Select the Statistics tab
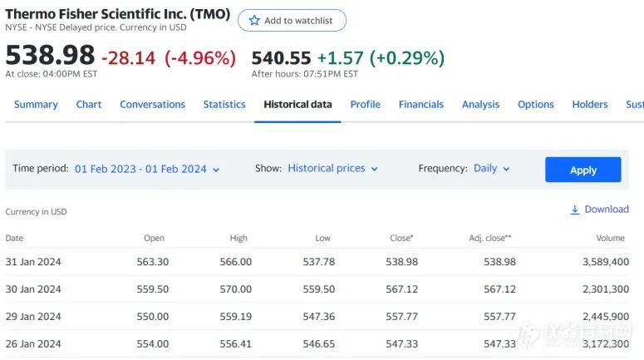This screenshot has width=644, height=360. tap(224, 105)
